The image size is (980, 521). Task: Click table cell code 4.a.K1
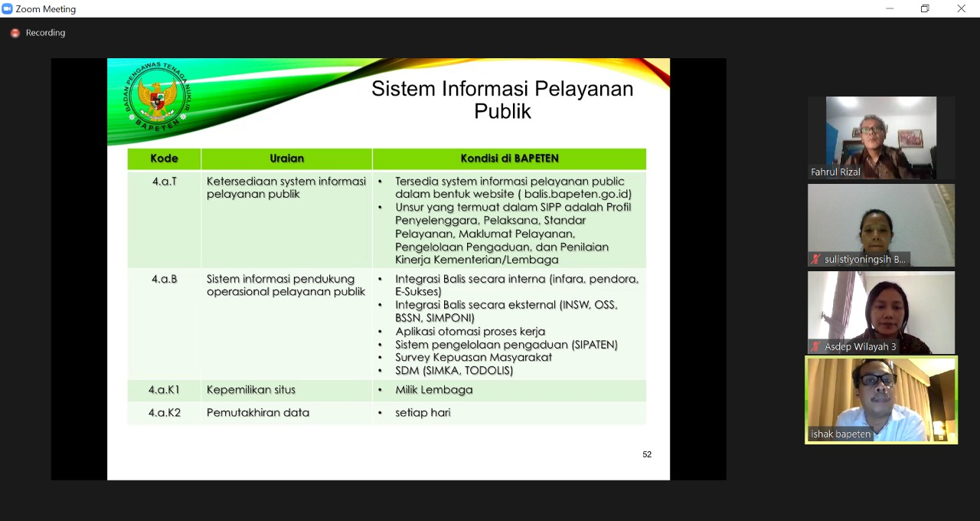(x=165, y=390)
